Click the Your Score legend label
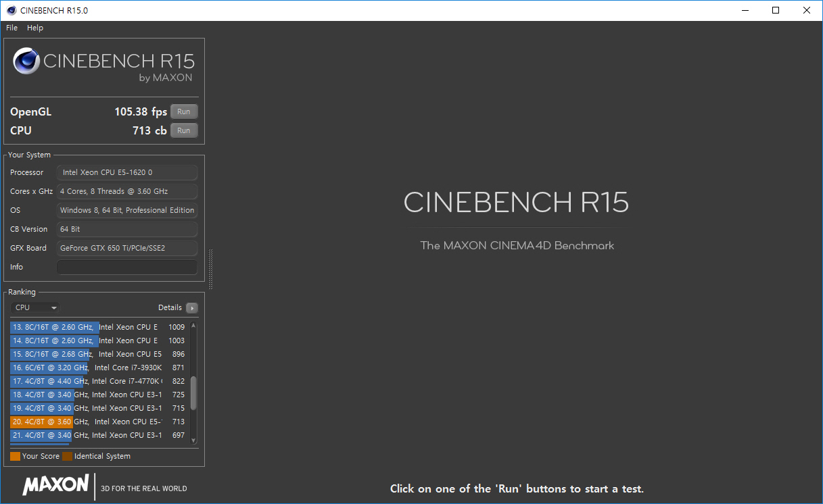This screenshot has height=504, width=823. coord(41,457)
